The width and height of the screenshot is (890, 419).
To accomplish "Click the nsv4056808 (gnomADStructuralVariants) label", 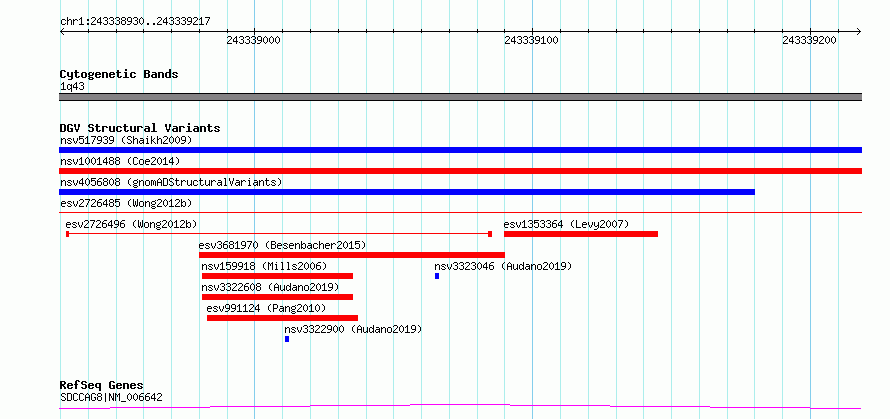I will click(171, 182).
